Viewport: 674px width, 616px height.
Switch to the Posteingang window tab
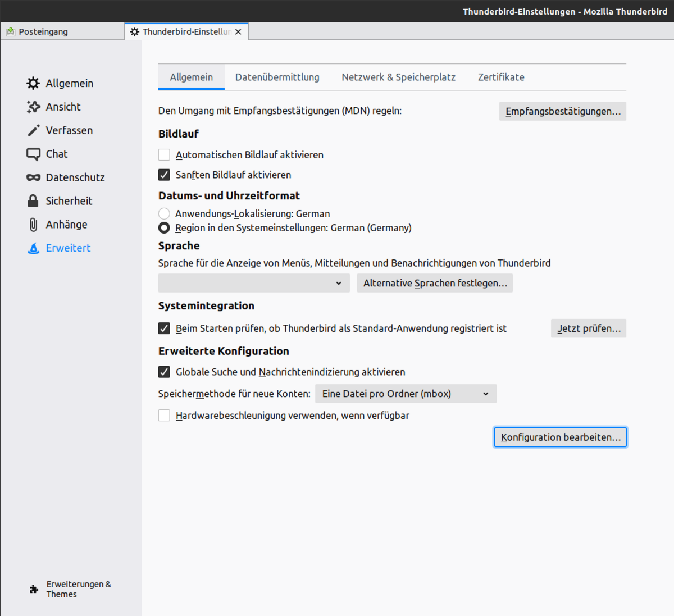coord(43,32)
